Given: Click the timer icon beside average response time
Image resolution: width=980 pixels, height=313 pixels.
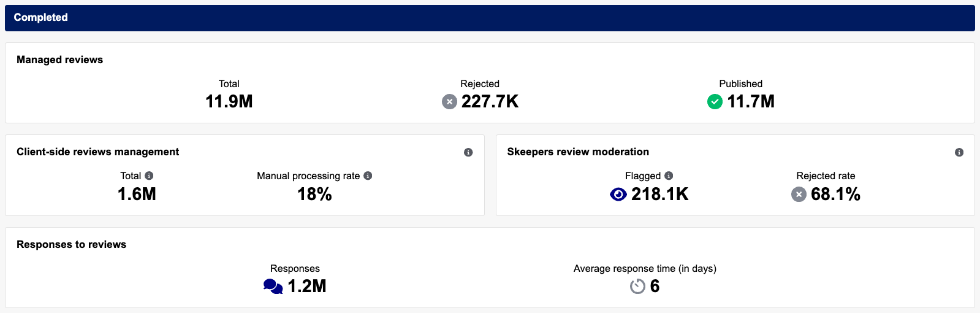Looking at the screenshot, I should [637, 287].
